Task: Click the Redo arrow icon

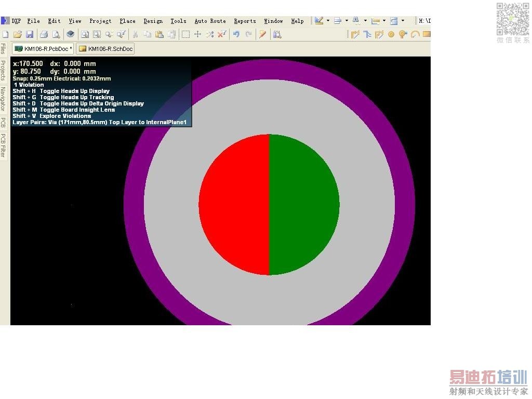Action: coord(249,34)
